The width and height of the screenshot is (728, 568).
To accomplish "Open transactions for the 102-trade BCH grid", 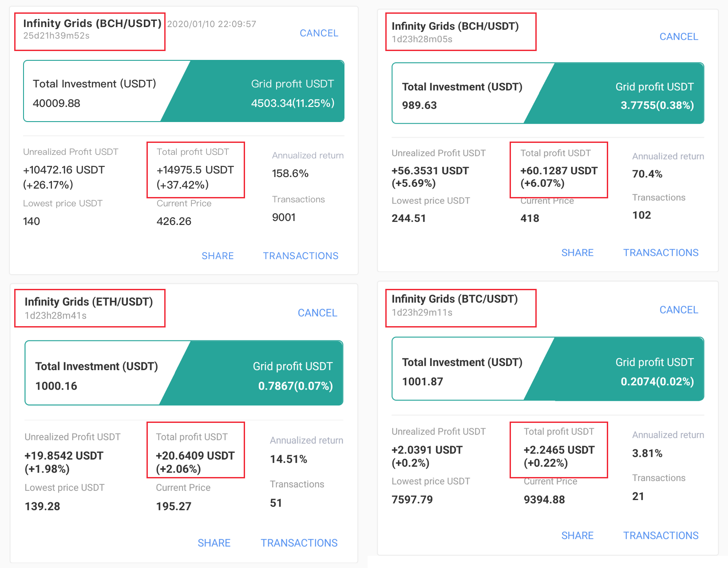I will 661,252.
